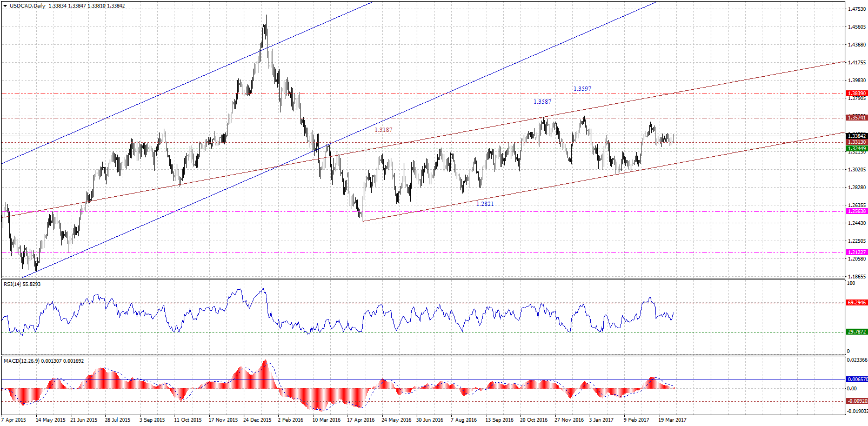The image size is (868, 426).
Task: Select the magenta 1.21227 level price tag
Action: point(857,252)
